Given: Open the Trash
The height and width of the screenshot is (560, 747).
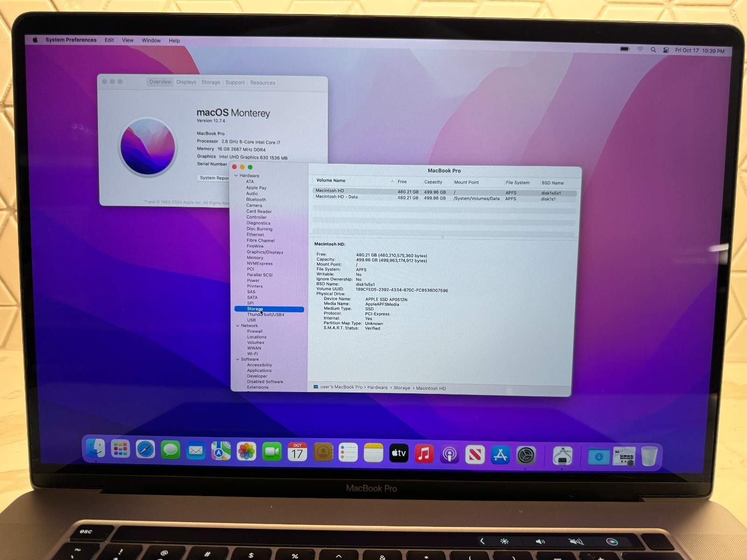Looking at the screenshot, I should (x=649, y=456).
